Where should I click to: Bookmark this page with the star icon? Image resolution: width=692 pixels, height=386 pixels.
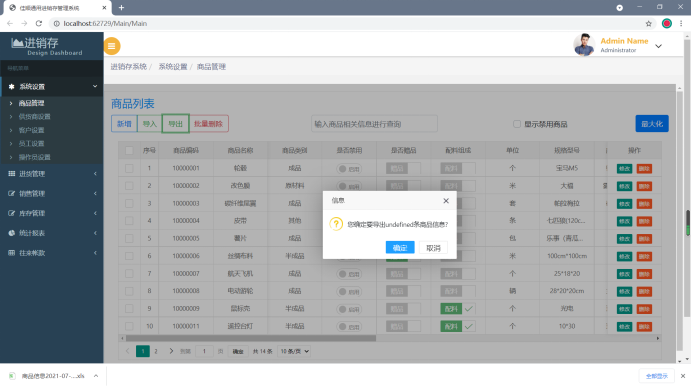(x=648, y=24)
